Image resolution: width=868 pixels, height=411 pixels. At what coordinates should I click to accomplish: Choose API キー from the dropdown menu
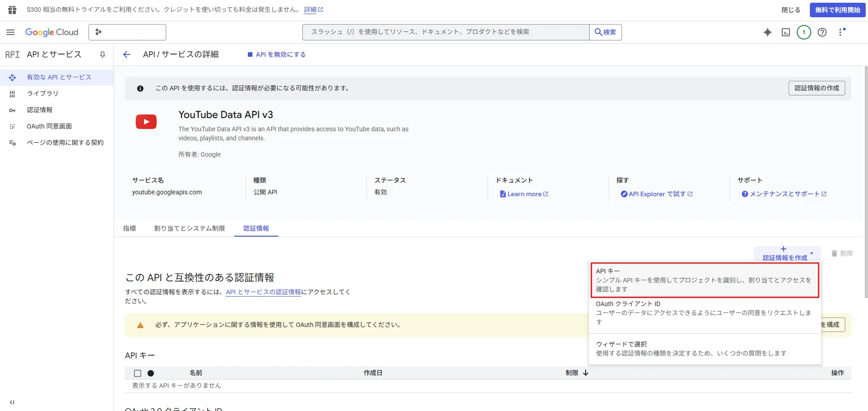coord(704,280)
